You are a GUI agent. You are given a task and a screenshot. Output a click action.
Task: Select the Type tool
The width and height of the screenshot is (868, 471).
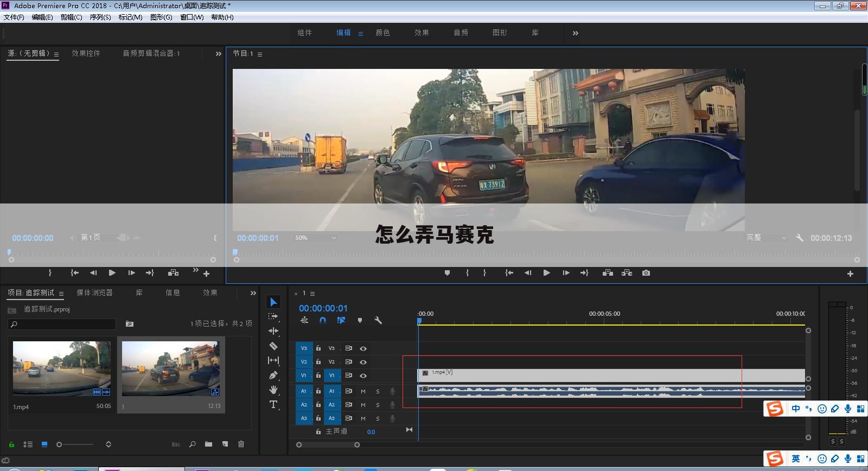pyautogui.click(x=273, y=404)
